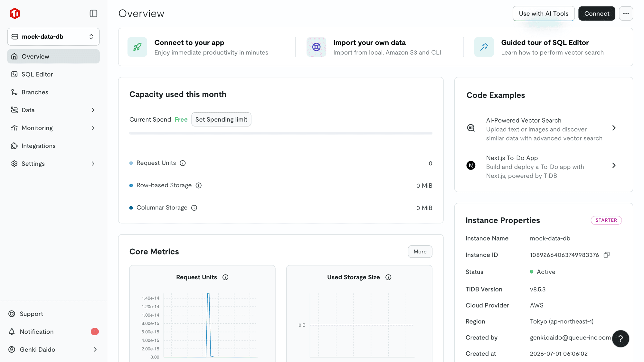Open SQL Editor from sidebar
644x362 pixels.
[53, 74]
